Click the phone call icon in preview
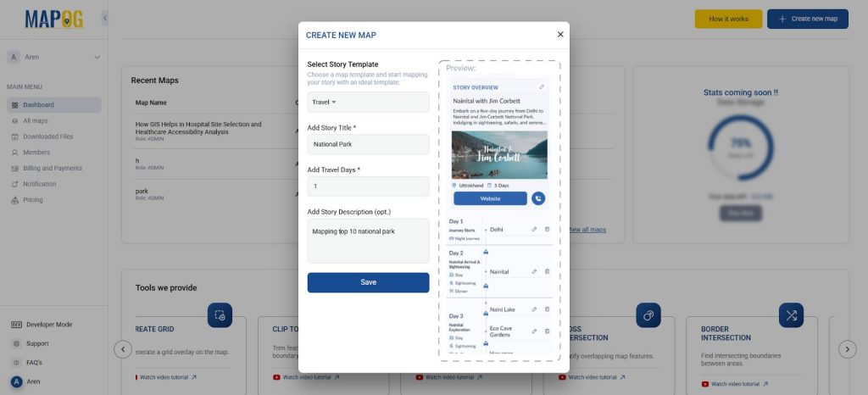Image resolution: width=868 pixels, height=395 pixels. coord(538,198)
